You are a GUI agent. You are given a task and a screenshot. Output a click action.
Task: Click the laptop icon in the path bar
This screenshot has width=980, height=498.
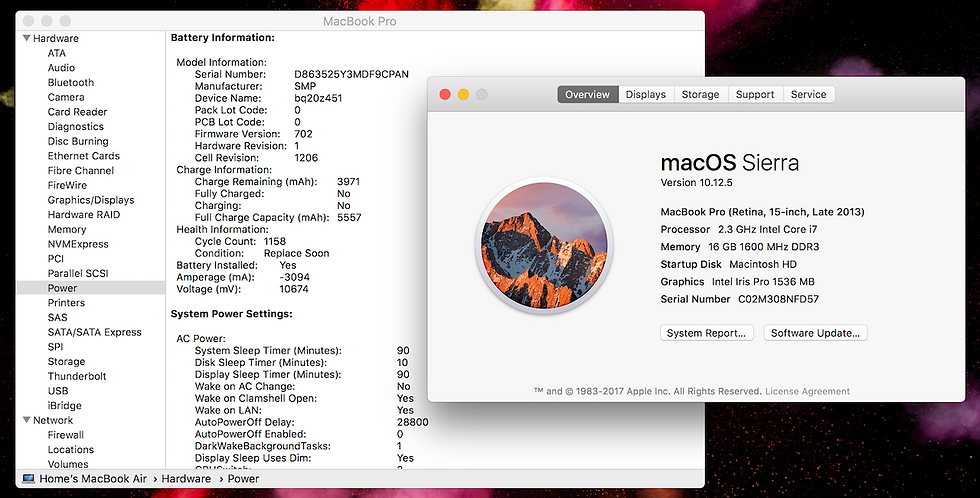[x=28, y=479]
